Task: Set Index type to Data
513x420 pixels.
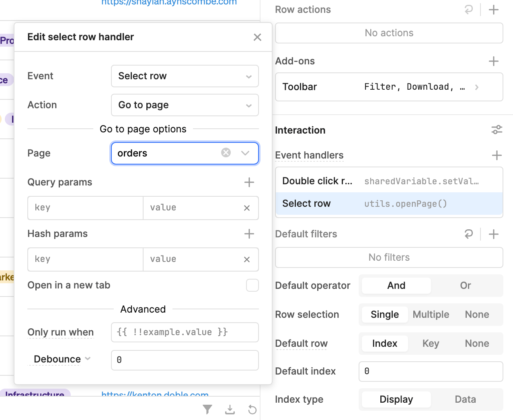Action: point(466,399)
